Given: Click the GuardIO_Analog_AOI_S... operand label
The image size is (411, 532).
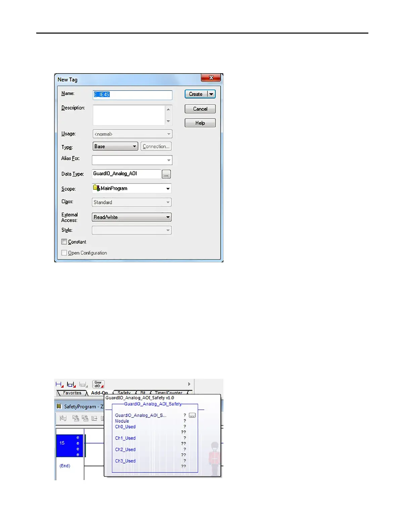Looking at the screenshot, I should click(141, 415).
